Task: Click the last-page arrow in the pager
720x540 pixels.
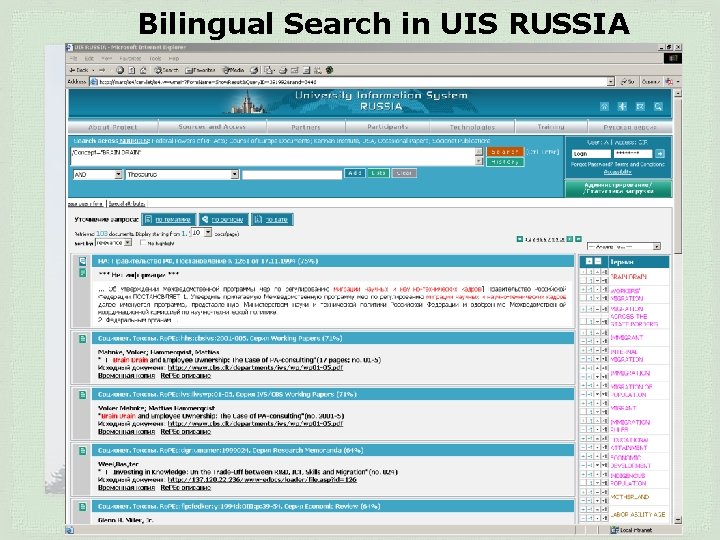Action: (579, 239)
